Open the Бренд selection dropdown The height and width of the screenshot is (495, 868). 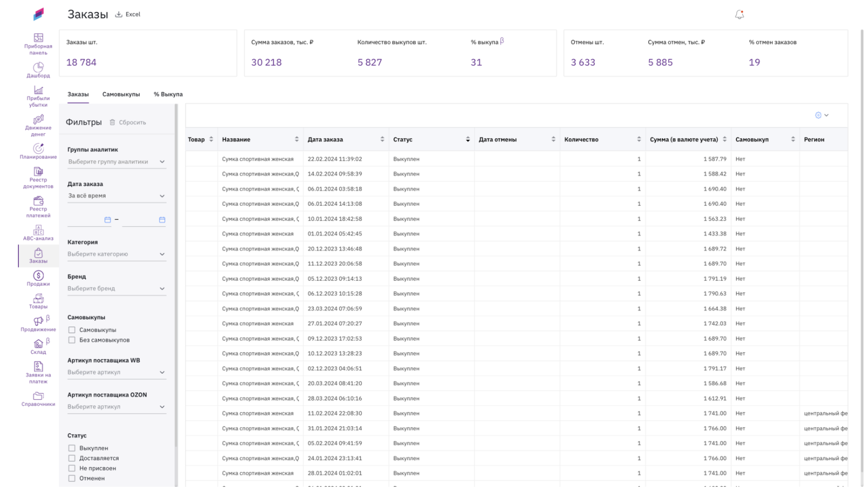pyautogui.click(x=116, y=288)
